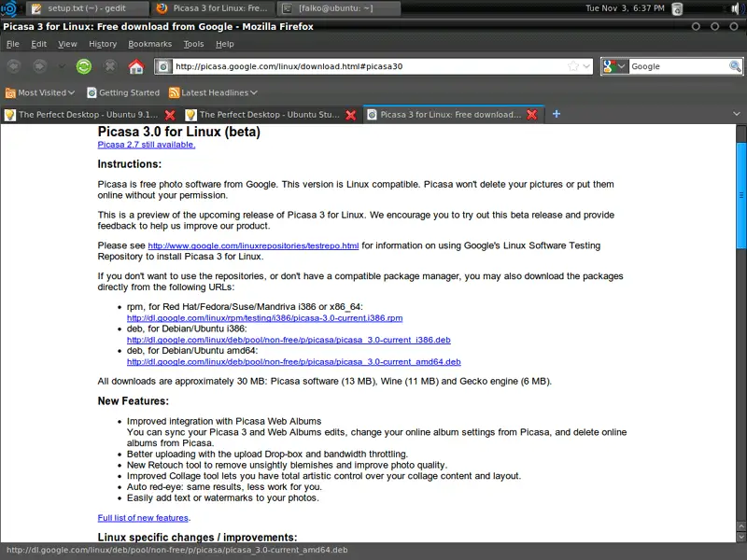This screenshot has width=747, height=560.
Task: Expand the list all tabs dropdown arrow
Action: point(737,114)
